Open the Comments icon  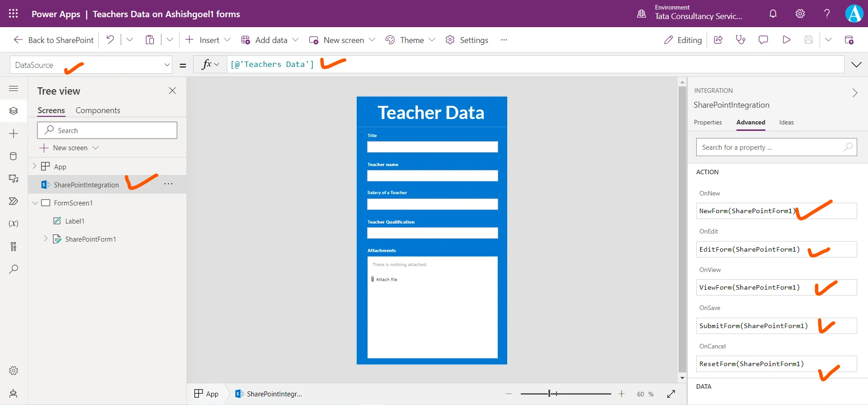(763, 40)
